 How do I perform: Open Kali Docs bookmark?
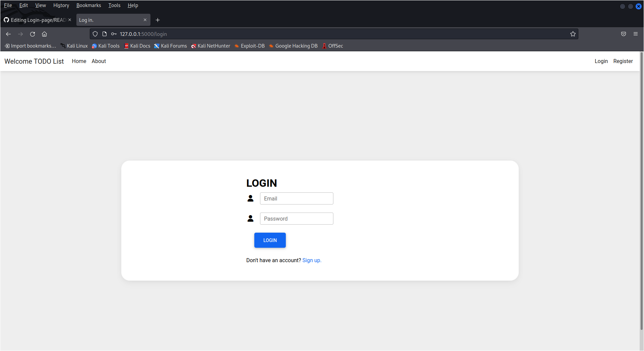(137, 46)
